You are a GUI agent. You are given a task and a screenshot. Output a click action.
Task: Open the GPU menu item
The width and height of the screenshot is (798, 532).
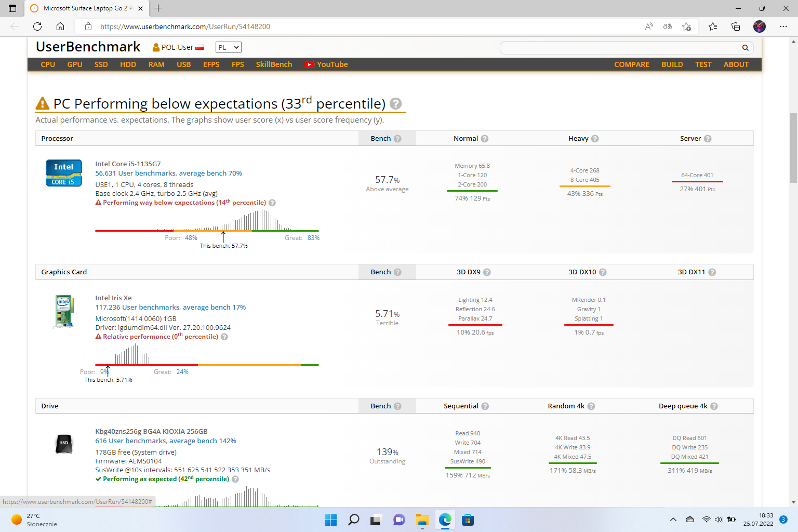coord(75,64)
